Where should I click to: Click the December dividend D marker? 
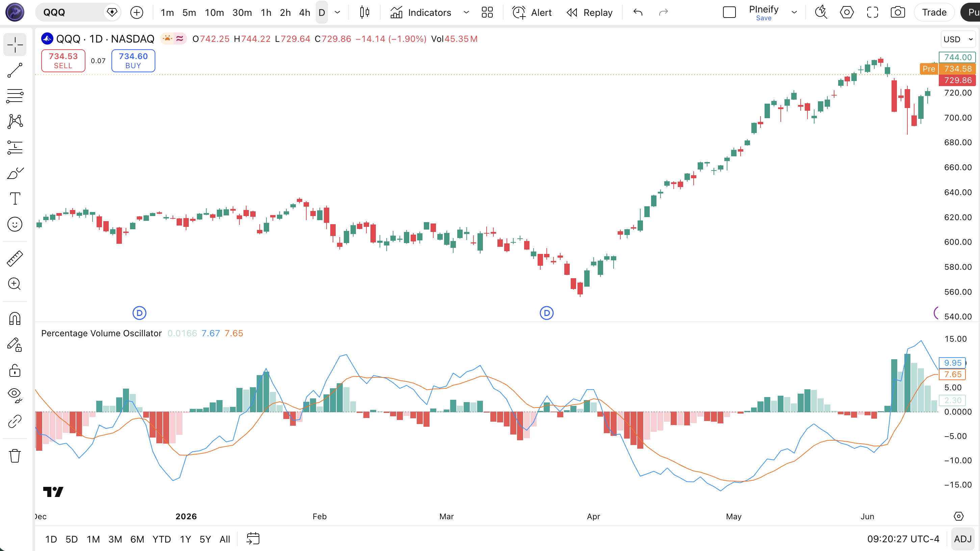(x=139, y=313)
